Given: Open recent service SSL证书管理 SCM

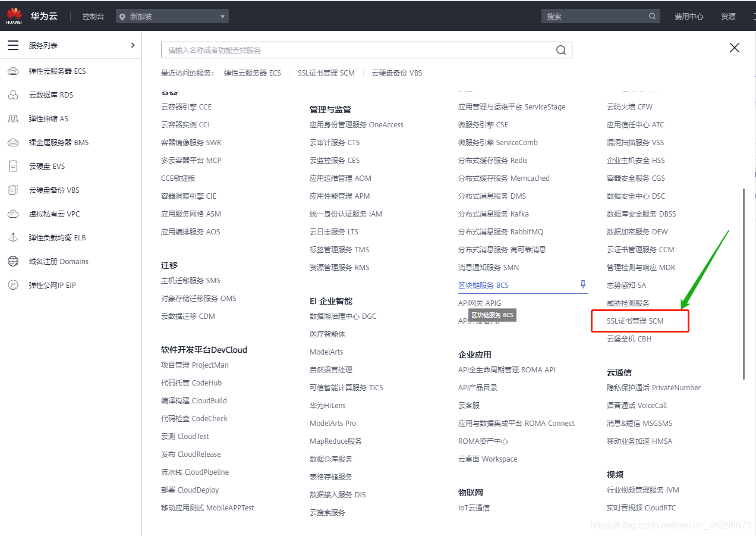Looking at the screenshot, I should coord(326,73).
